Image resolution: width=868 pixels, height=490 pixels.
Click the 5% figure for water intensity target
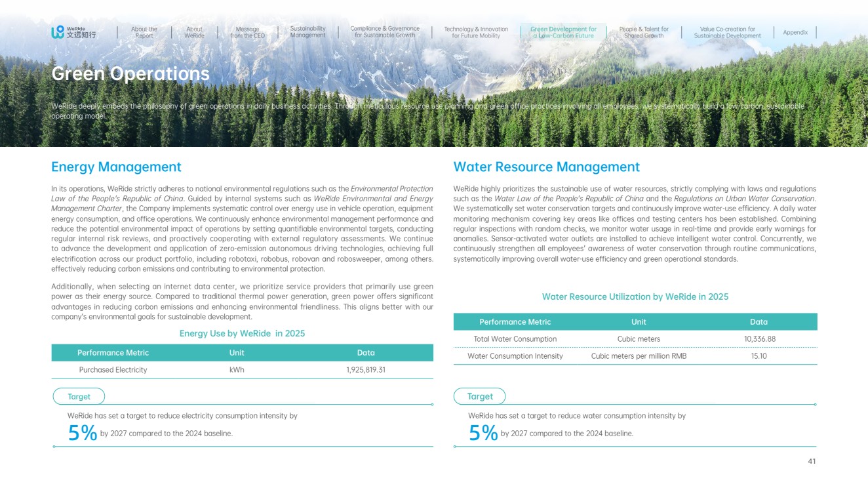point(483,433)
